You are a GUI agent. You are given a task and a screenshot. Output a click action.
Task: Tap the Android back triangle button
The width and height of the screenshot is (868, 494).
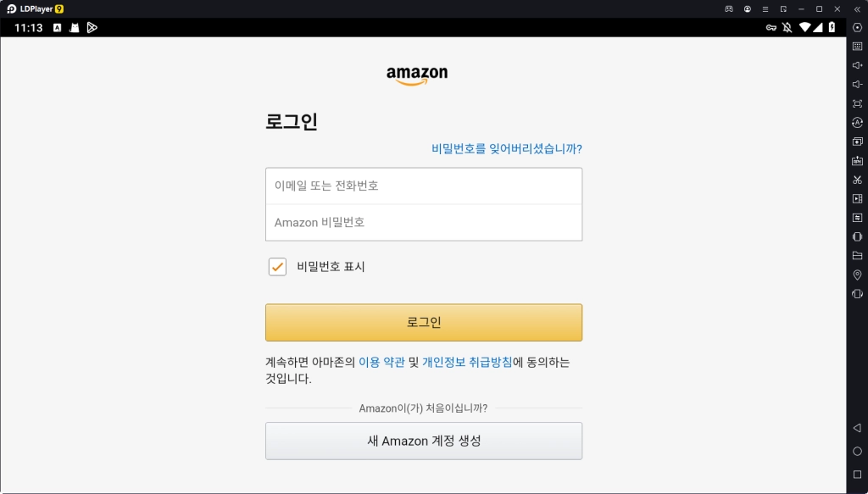857,428
